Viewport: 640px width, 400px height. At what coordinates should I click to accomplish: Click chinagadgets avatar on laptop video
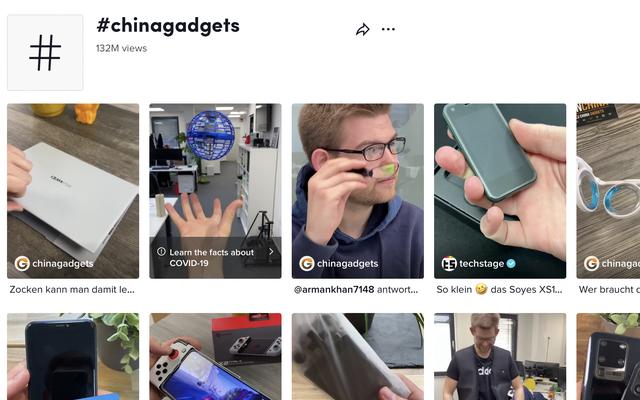click(x=22, y=264)
